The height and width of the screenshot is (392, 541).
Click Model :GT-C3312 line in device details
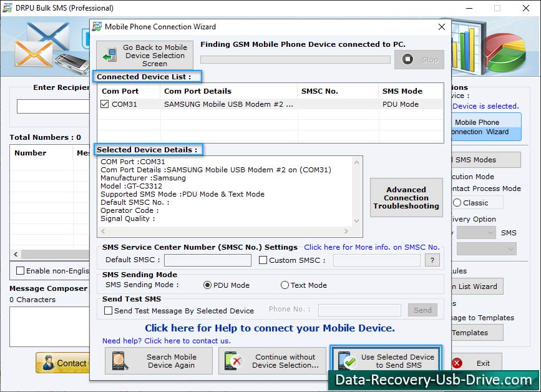click(x=131, y=186)
